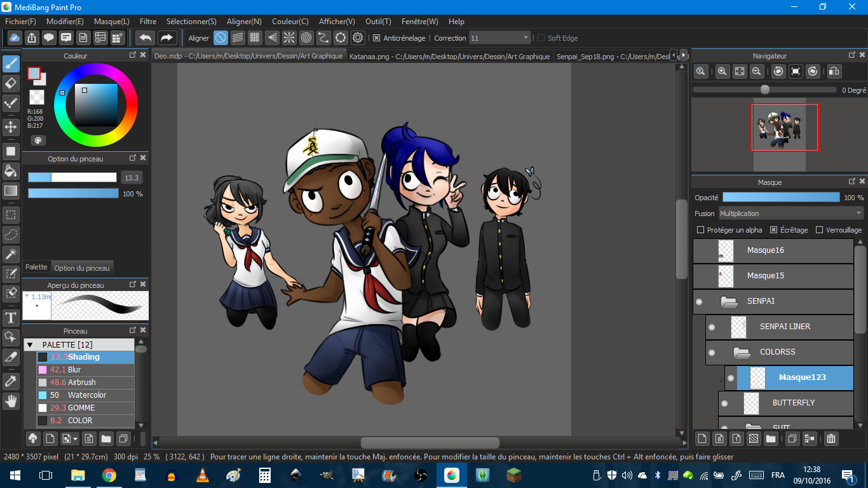This screenshot has width=868, height=488.
Task: Hide the SENPAI folder layer
Action: [x=699, y=301]
